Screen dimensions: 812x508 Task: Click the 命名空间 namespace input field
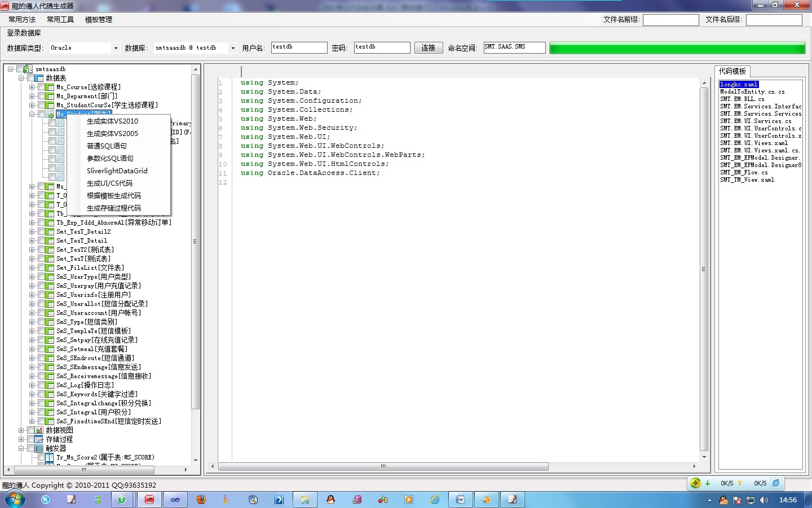(x=514, y=47)
